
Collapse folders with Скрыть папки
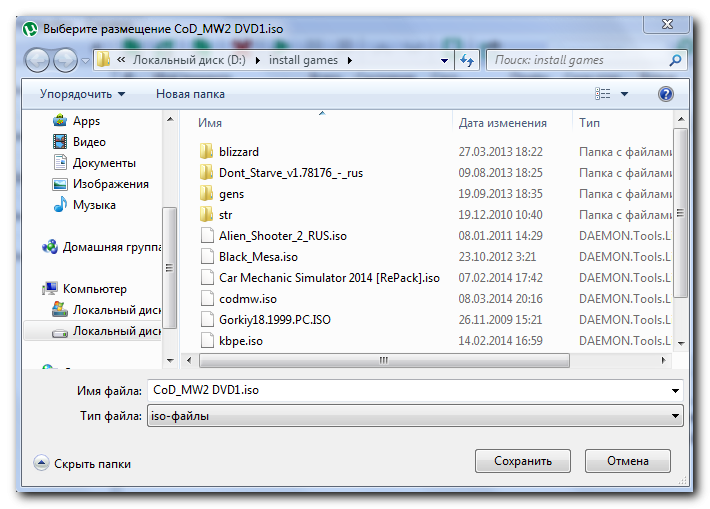(82, 464)
